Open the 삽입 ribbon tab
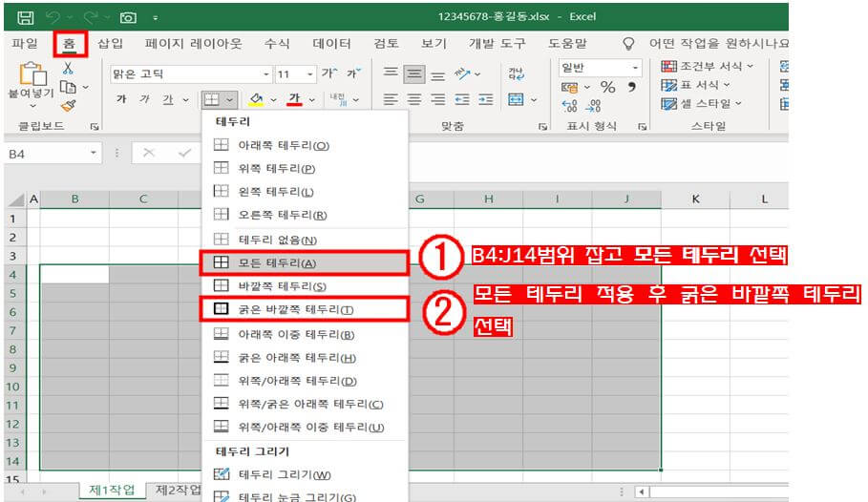 pos(110,43)
